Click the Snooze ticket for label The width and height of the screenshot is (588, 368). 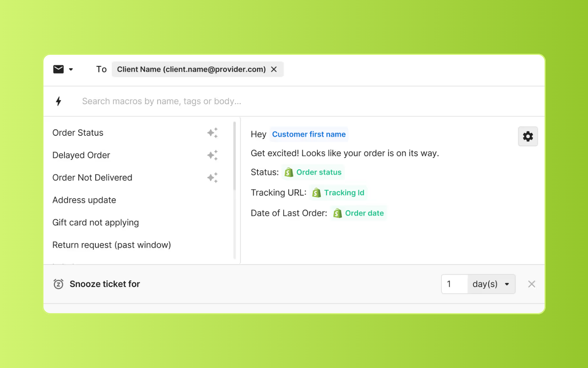pyautogui.click(x=105, y=284)
